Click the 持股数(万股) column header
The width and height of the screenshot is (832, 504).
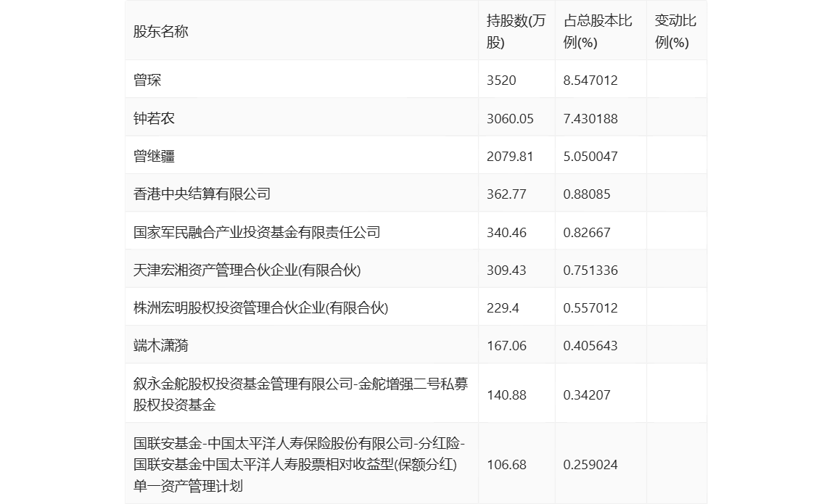point(516,32)
